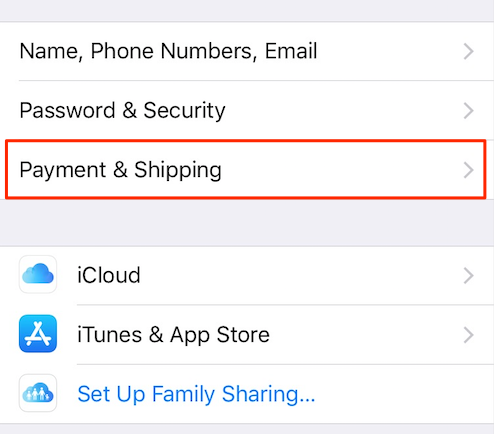Open the iCloud label text
The image size is (494, 434).
tap(109, 275)
